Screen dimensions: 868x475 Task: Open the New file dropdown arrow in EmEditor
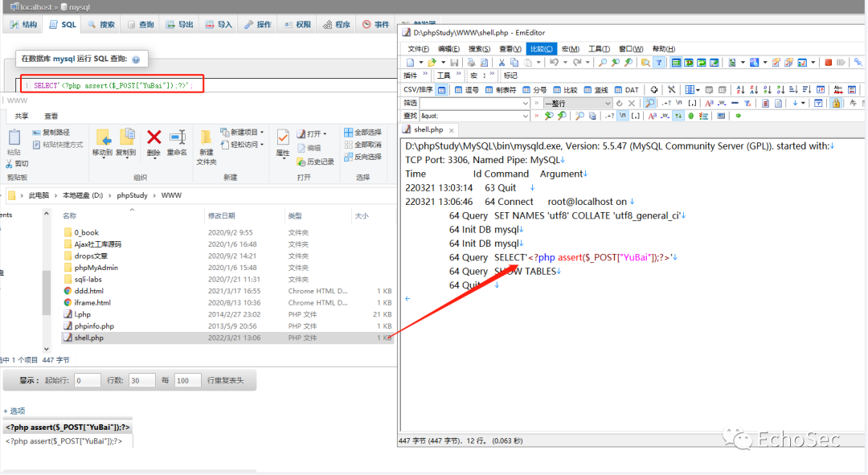pyautogui.click(x=420, y=62)
